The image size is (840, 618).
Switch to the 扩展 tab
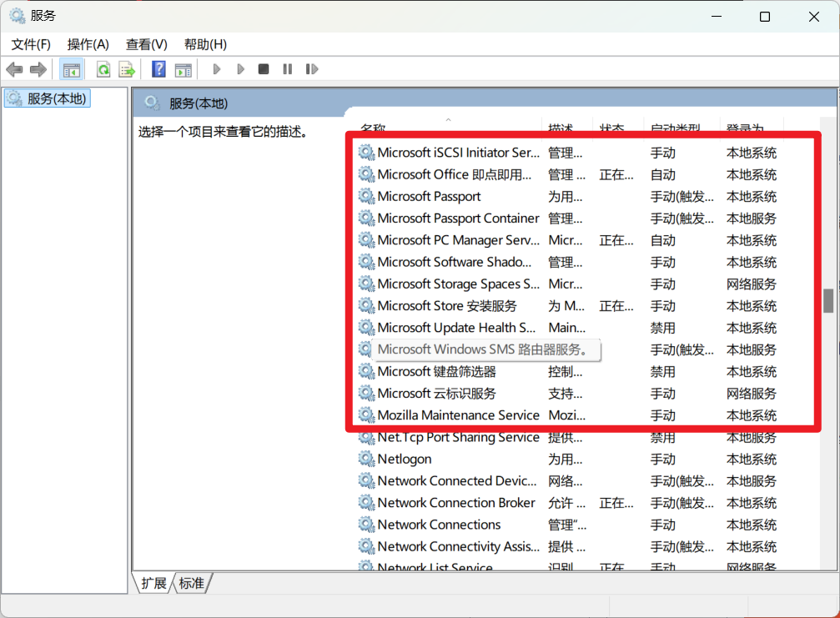(x=153, y=583)
